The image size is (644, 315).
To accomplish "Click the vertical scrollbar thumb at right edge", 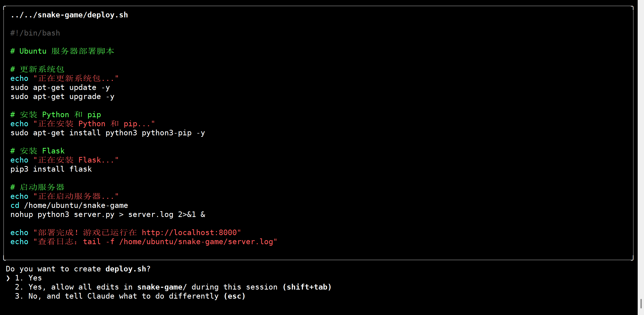I will [x=641, y=303].
